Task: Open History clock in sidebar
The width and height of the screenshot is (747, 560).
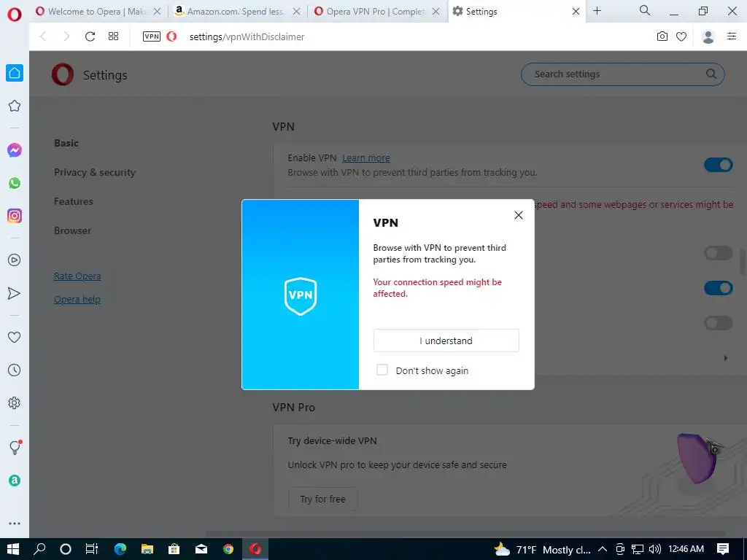Action: [15, 370]
